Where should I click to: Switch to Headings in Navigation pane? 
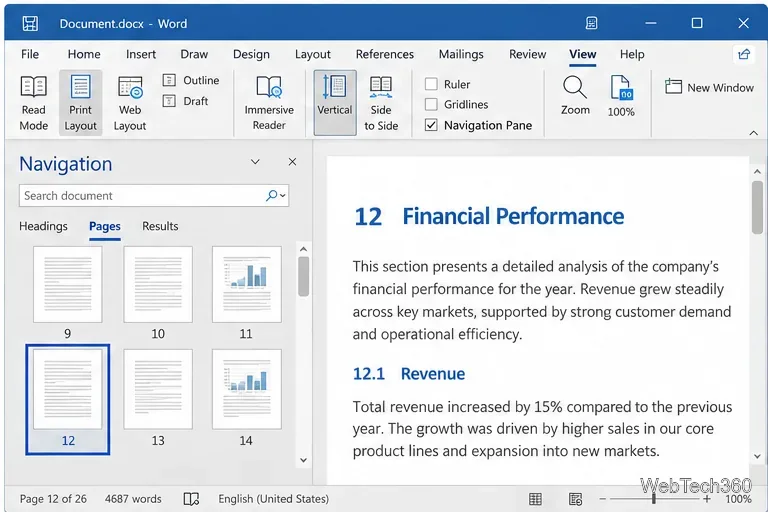pos(43,226)
